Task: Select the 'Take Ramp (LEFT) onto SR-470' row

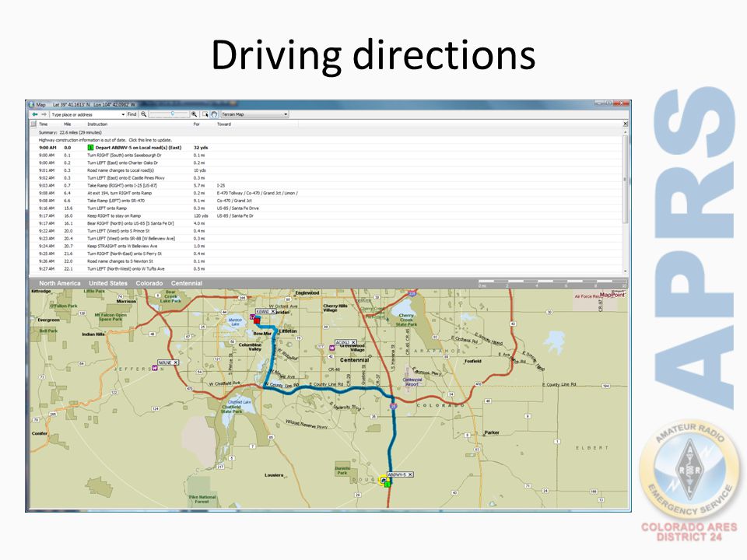Action: [326, 201]
